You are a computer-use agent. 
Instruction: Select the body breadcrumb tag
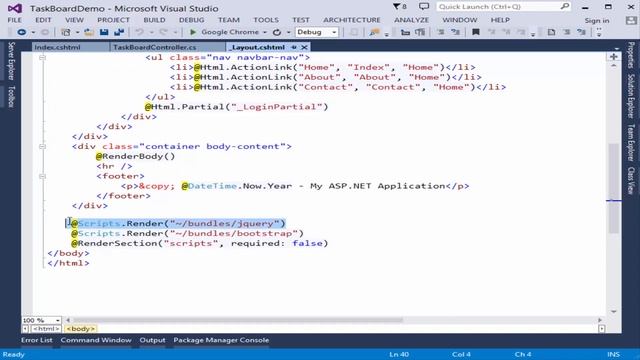(x=80, y=329)
